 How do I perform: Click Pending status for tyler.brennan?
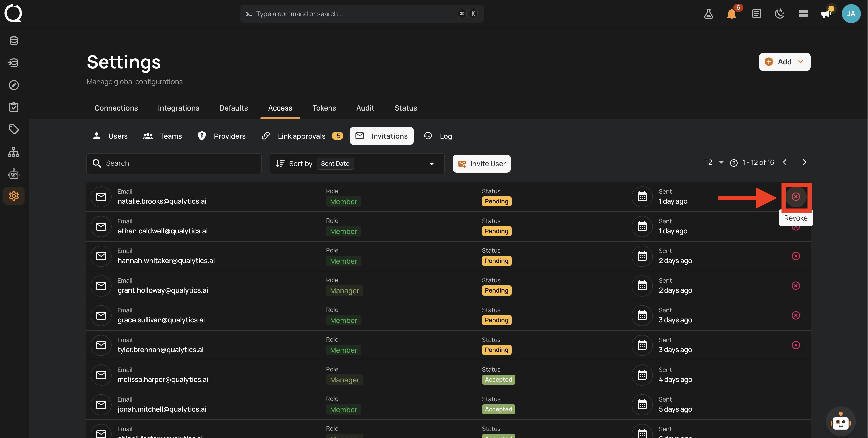[x=496, y=350]
